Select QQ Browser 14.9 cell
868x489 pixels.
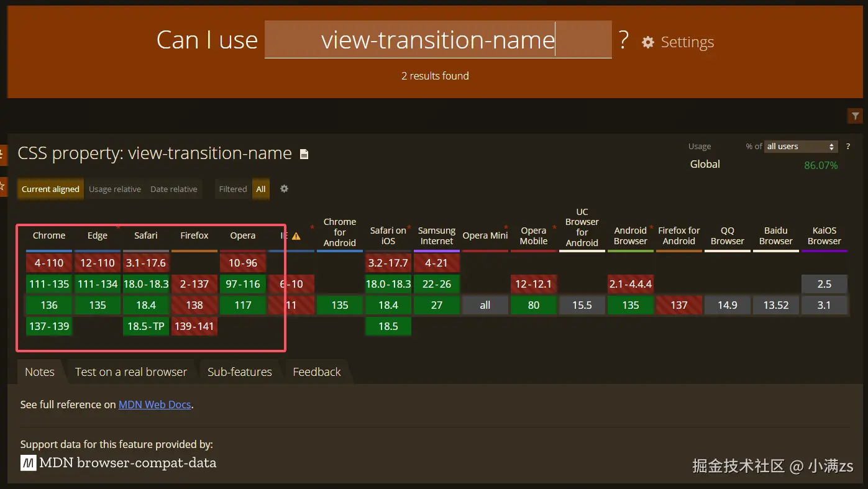[728, 305]
